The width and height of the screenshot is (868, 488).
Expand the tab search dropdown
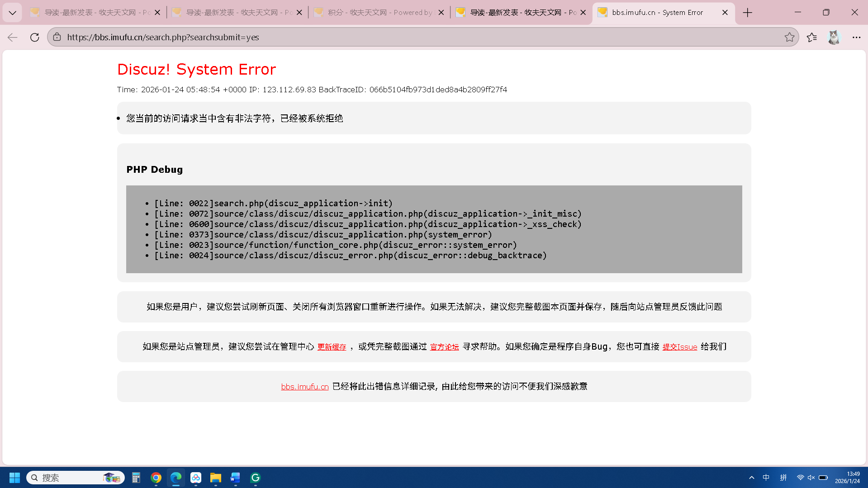point(12,13)
